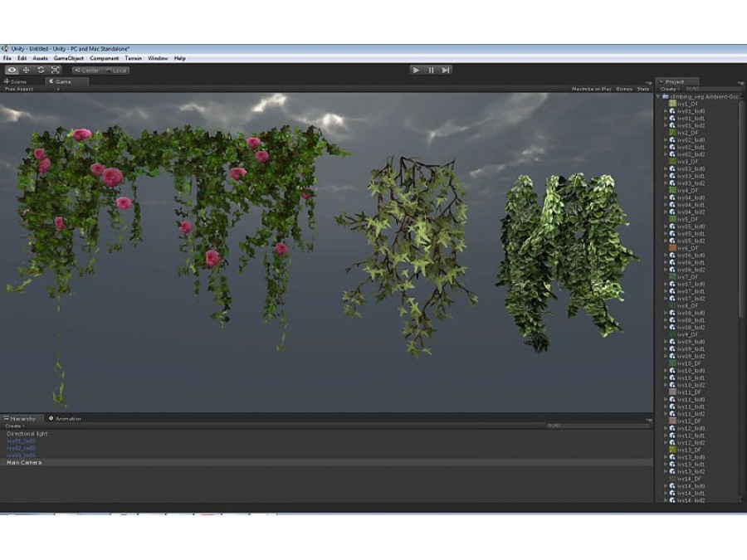Expand the ivy01_lod0 asset arrow
The image size is (747, 560).
tap(666, 111)
